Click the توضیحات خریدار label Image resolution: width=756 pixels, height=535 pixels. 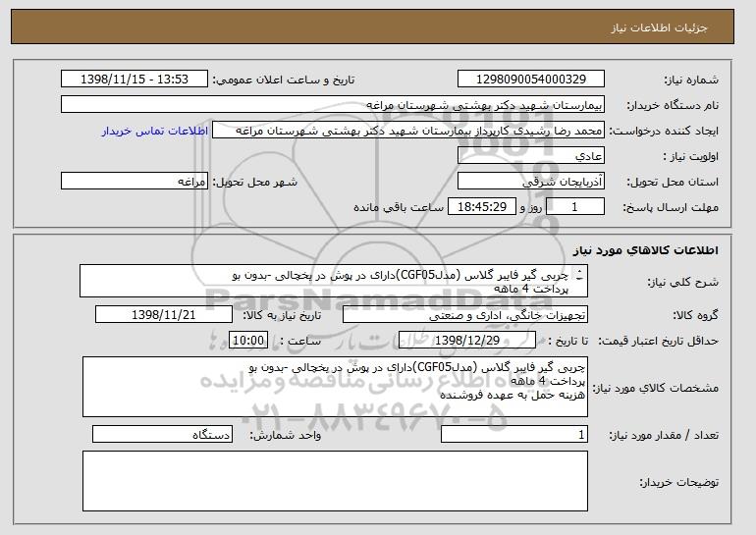[678, 482]
